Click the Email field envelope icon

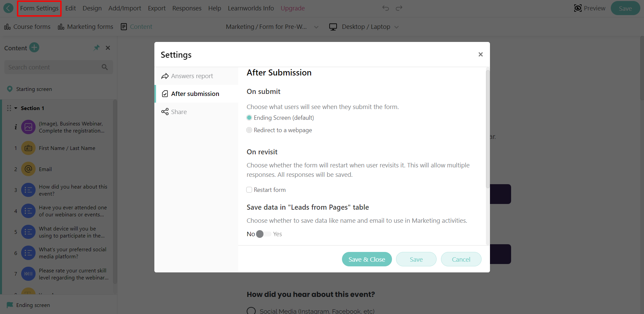tap(28, 169)
